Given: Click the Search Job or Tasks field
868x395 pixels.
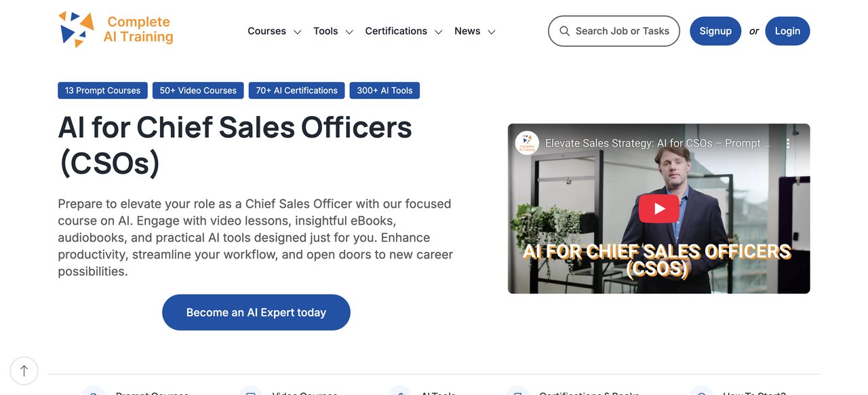Looking at the screenshot, I should pyautogui.click(x=614, y=31).
